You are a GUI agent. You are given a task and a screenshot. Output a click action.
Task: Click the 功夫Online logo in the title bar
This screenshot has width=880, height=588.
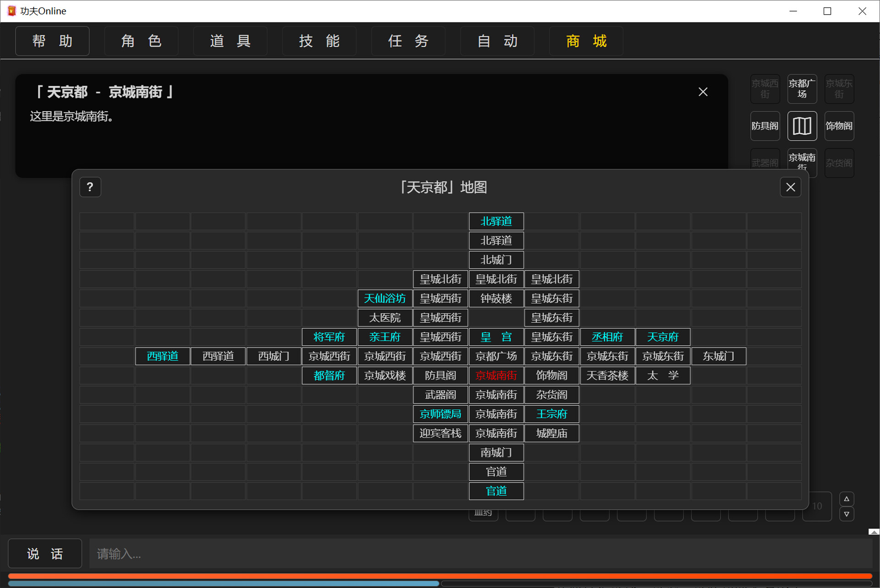coord(11,11)
